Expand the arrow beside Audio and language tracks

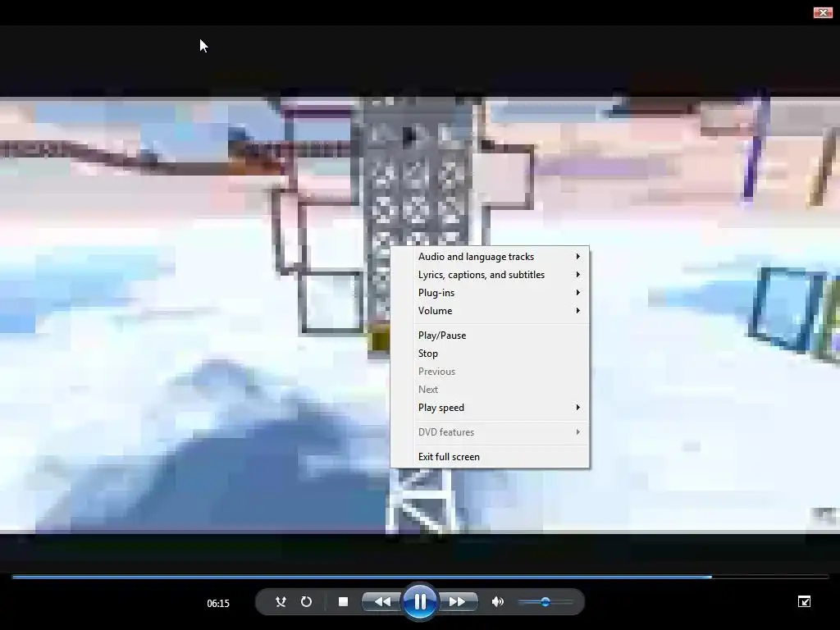point(578,257)
